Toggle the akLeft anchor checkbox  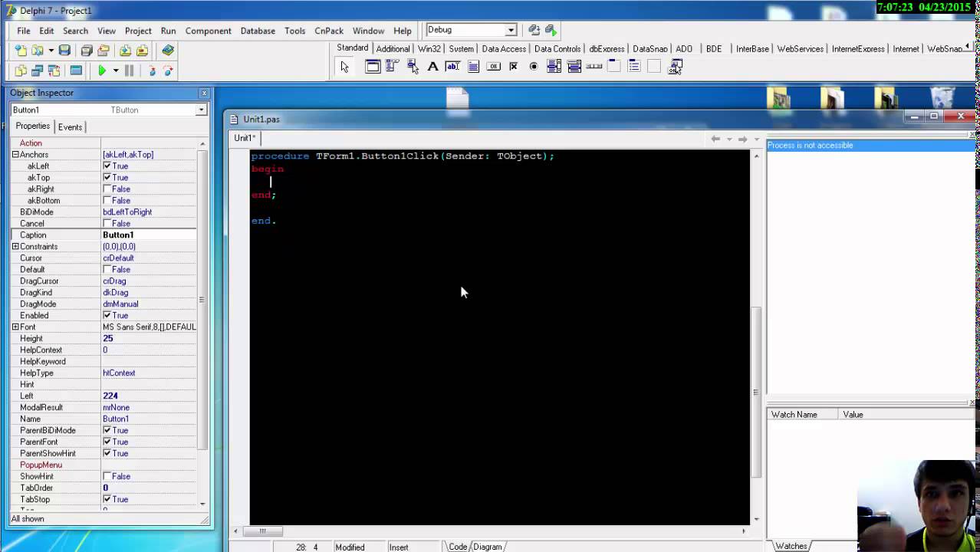107,166
